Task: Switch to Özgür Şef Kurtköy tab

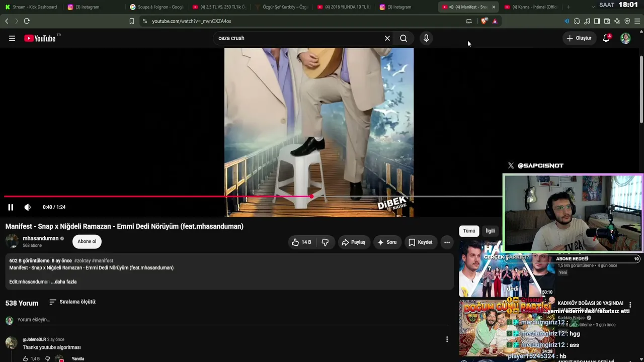Action: (x=282, y=7)
